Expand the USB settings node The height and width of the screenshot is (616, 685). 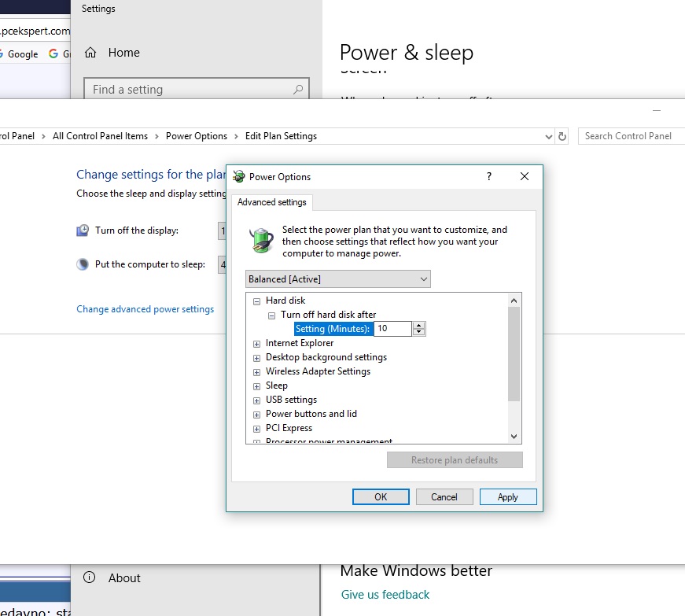coord(256,400)
